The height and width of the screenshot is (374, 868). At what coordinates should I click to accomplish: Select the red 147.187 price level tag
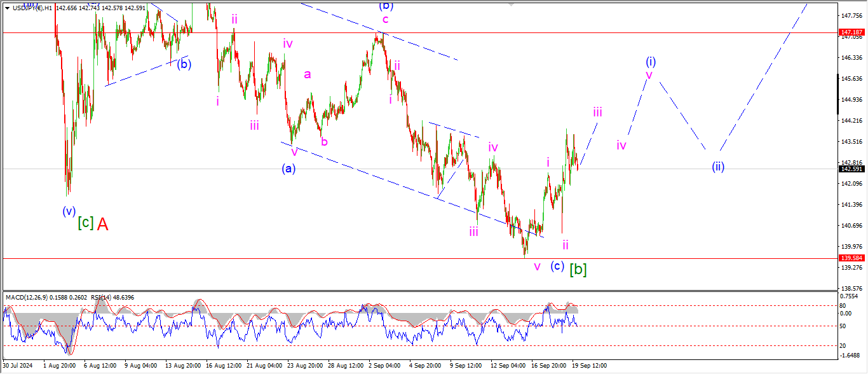pos(851,32)
